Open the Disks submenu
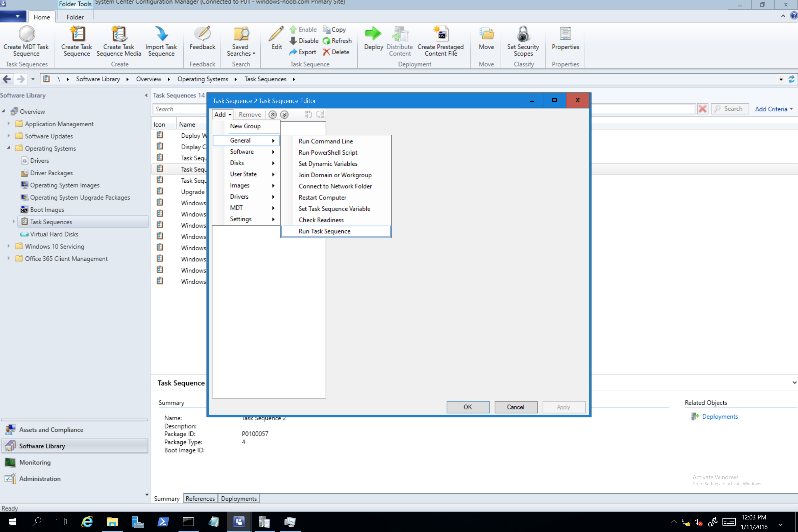This screenshot has height=532, width=798. pos(246,163)
